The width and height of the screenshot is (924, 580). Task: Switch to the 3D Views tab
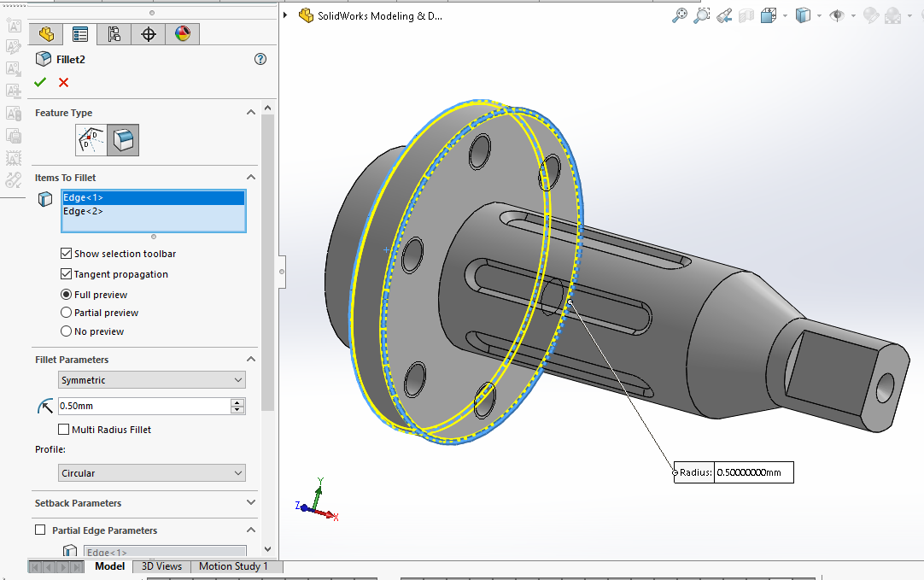click(x=161, y=566)
